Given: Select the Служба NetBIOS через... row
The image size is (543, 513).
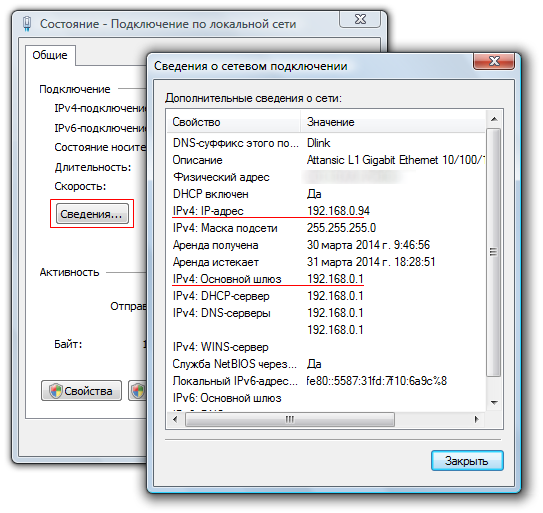Looking at the screenshot, I should pos(326,364).
